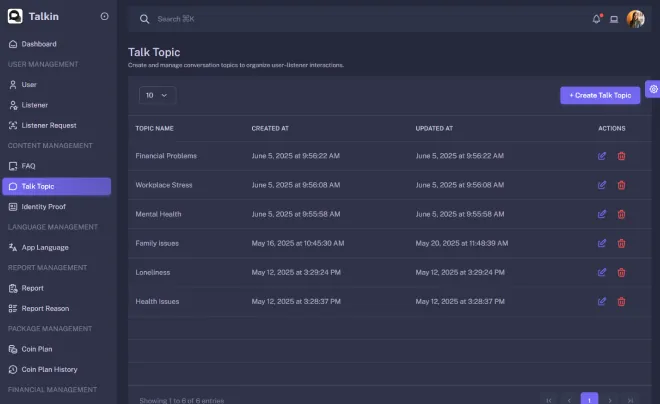Edit the Health Issues topic

pyautogui.click(x=602, y=301)
